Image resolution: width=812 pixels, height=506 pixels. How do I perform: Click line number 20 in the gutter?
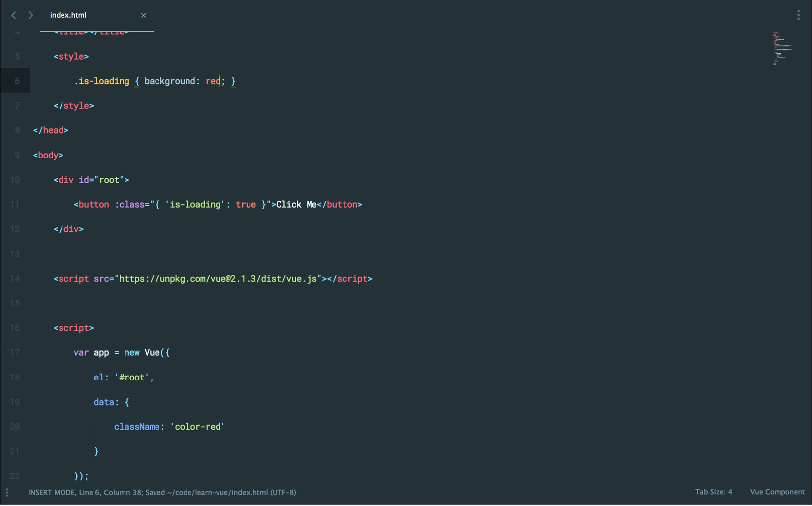[15, 426]
